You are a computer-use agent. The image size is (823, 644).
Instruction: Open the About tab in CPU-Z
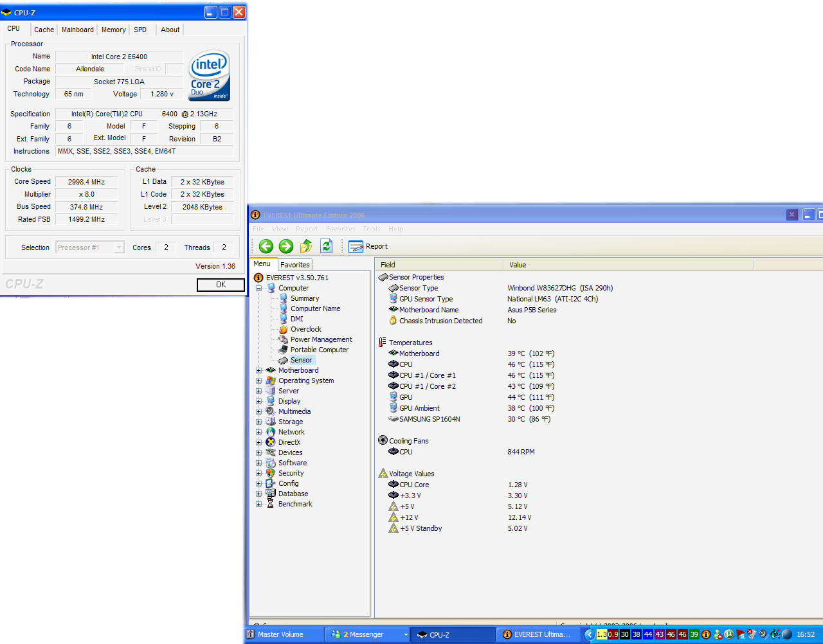point(170,30)
